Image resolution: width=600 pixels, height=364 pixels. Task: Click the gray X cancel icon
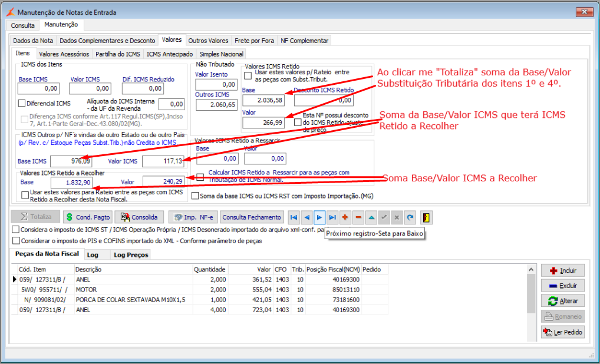coord(397,217)
